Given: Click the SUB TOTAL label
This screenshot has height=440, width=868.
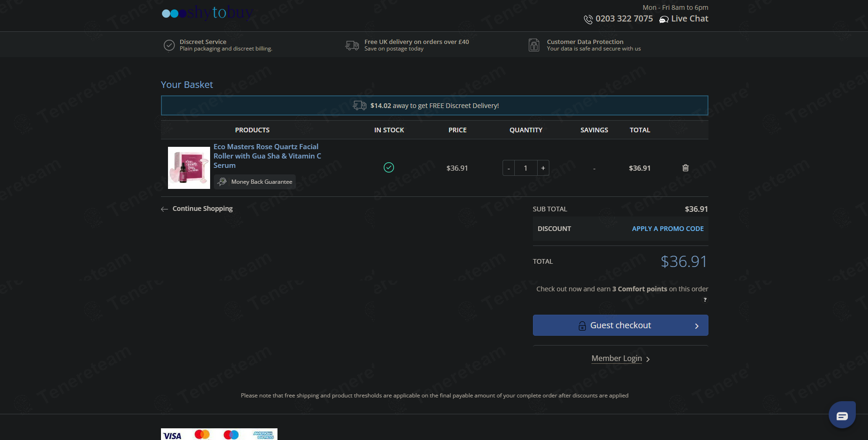Looking at the screenshot, I should point(550,209).
